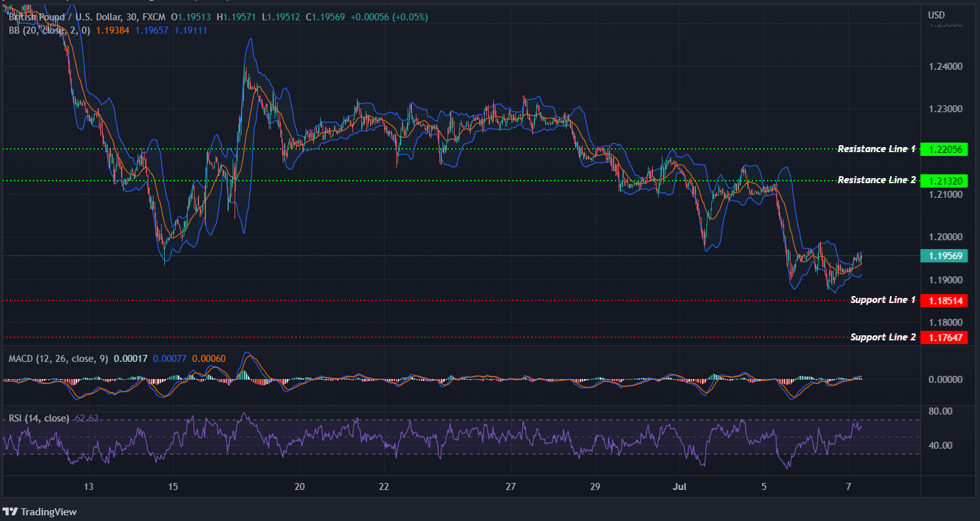Click the TradingView text link at bottom left
Viewport: 980px width, 521px height.
tap(49, 511)
